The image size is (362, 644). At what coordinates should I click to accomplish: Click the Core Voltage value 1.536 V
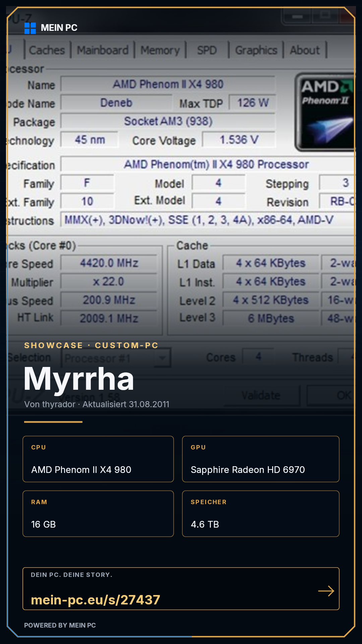pos(239,140)
